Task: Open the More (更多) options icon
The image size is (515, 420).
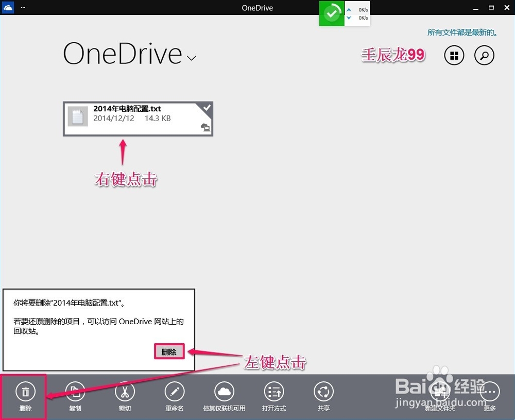Action: [x=490, y=392]
